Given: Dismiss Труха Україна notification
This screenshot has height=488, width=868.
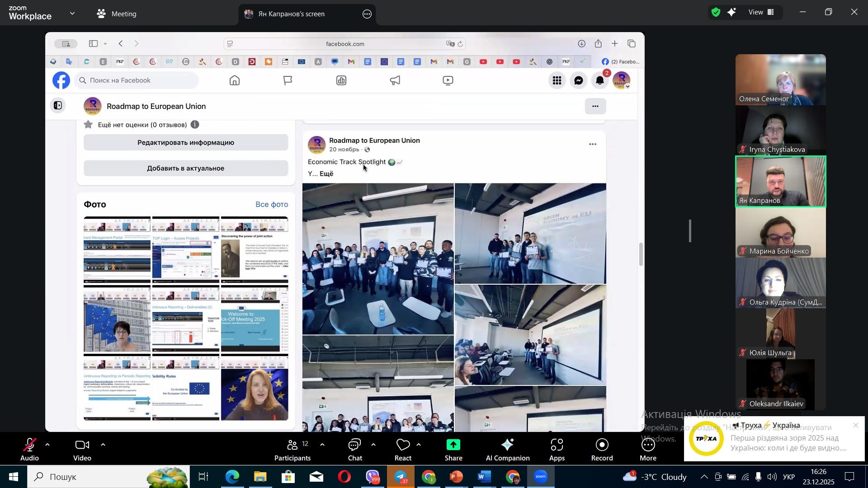Looking at the screenshot, I should tap(855, 426).
